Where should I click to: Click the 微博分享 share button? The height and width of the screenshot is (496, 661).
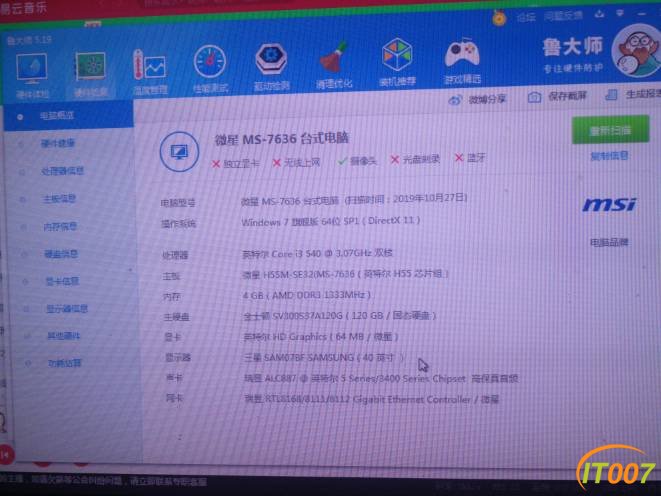click(x=477, y=100)
